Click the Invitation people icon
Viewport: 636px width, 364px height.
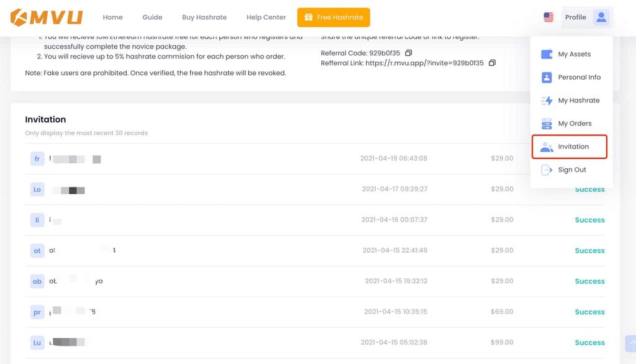tap(547, 147)
